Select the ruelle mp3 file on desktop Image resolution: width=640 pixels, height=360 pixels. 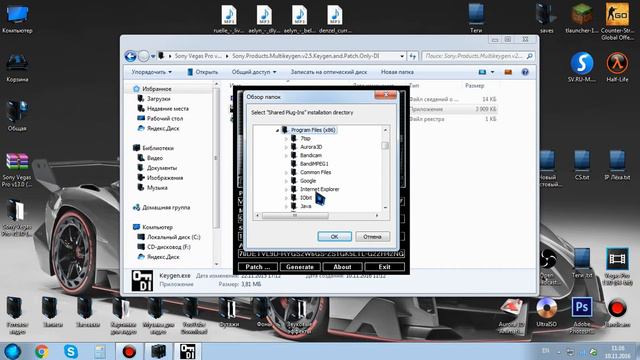click(229, 19)
